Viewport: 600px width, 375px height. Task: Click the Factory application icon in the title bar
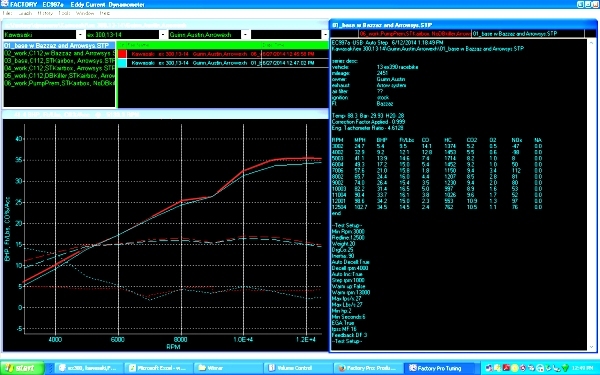click(5, 4)
